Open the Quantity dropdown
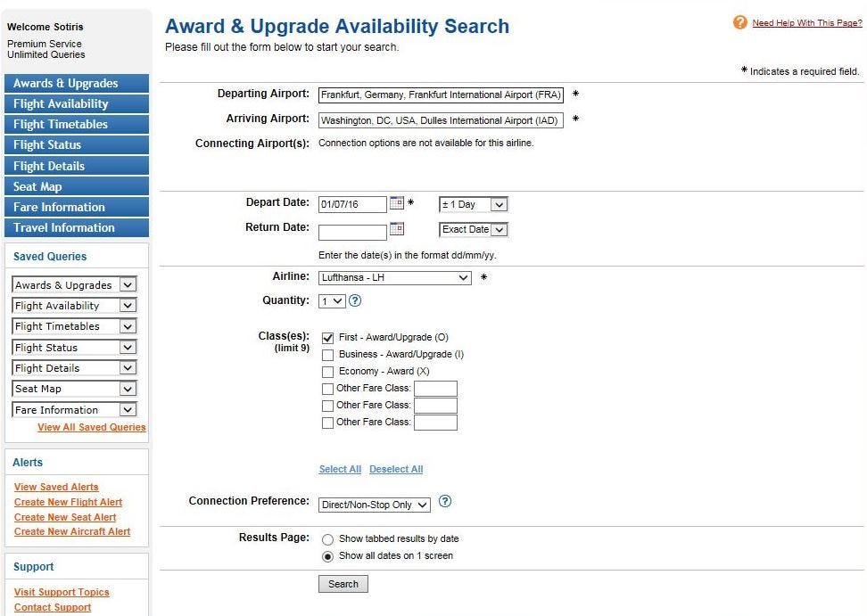The height and width of the screenshot is (616, 867). click(332, 301)
